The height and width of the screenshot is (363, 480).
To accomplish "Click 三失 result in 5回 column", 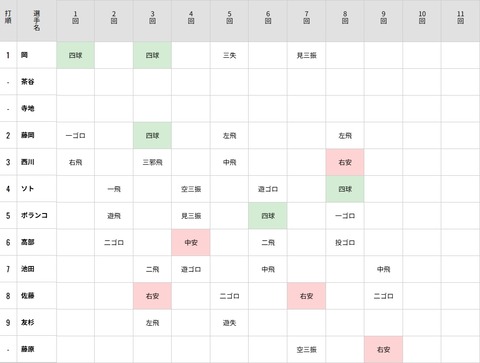I will coord(229,55).
